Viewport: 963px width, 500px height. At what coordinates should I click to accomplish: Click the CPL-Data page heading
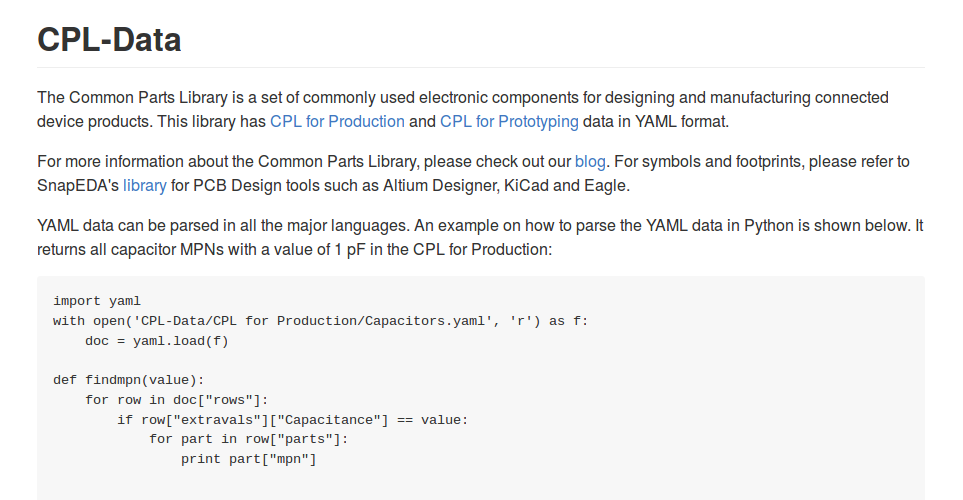(109, 40)
